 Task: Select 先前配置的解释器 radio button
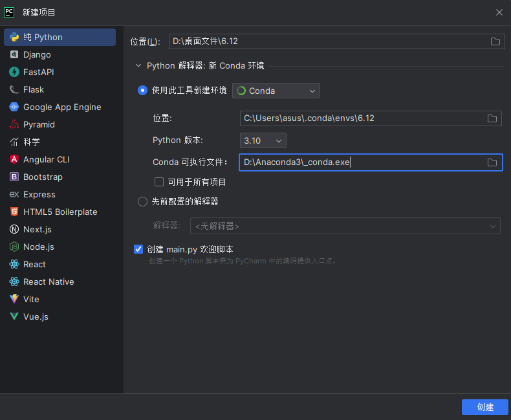coord(142,201)
